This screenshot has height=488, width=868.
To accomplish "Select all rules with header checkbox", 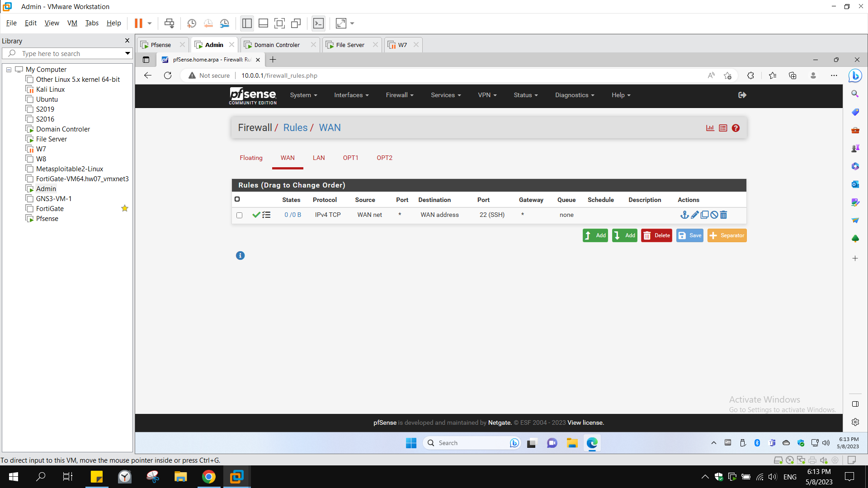I will pyautogui.click(x=237, y=199).
